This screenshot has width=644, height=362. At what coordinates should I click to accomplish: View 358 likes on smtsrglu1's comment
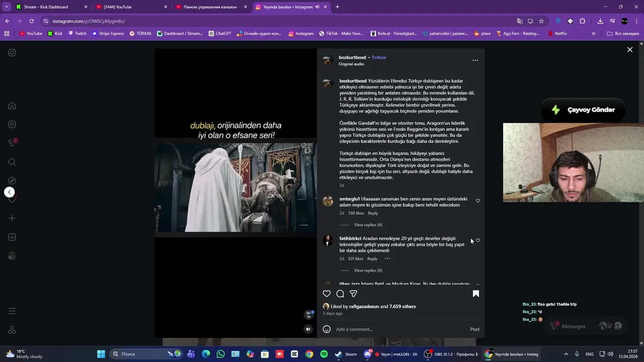[356, 213]
